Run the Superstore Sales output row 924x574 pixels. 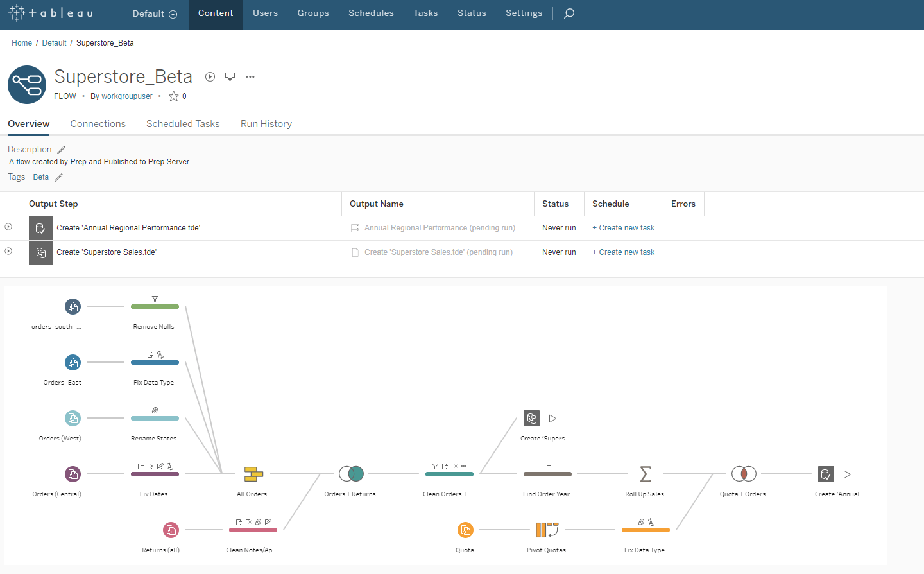[x=8, y=251]
